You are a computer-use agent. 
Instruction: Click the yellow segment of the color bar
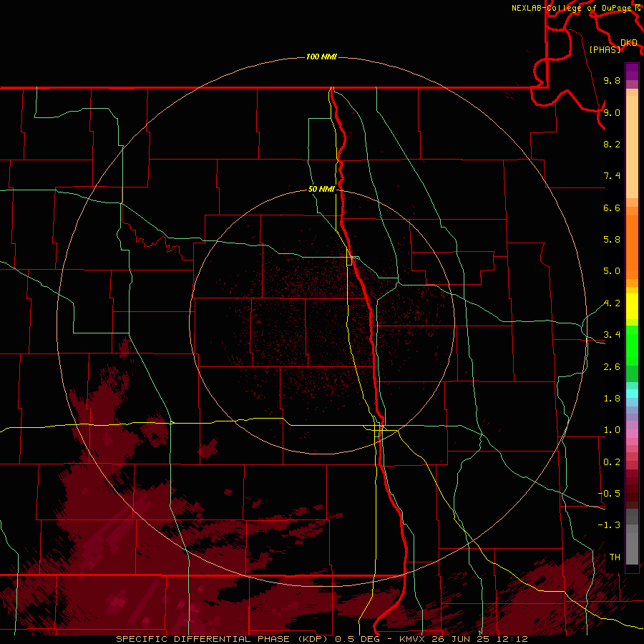pos(632,306)
